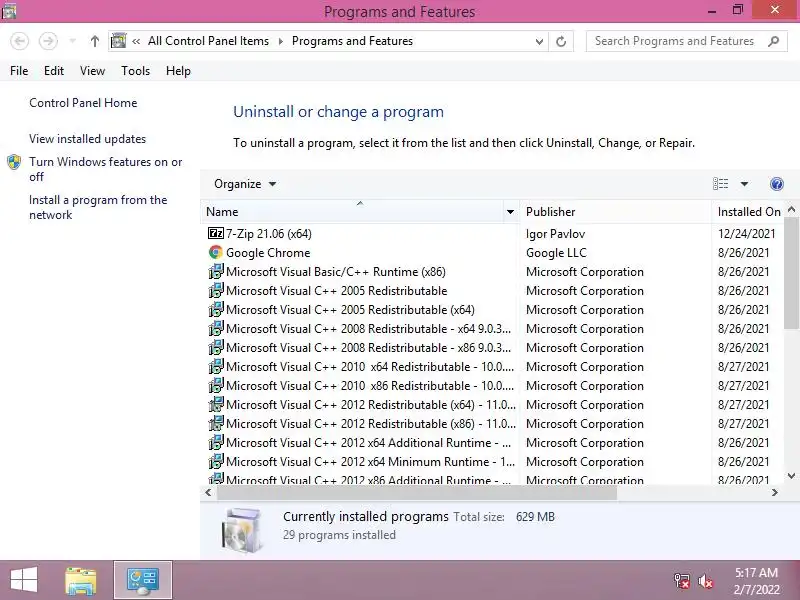Select the 7-Zip 21.06 (x64) icon
Screen dimensions: 800x600
coord(216,233)
